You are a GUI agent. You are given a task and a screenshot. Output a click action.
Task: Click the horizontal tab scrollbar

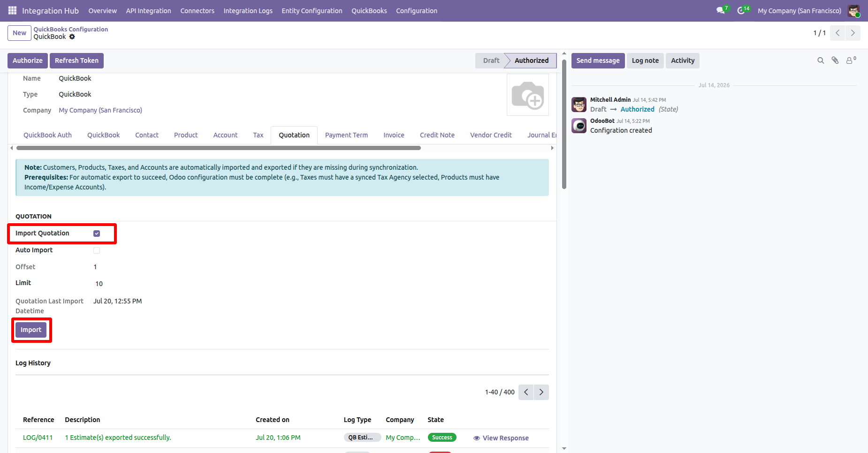click(x=219, y=148)
